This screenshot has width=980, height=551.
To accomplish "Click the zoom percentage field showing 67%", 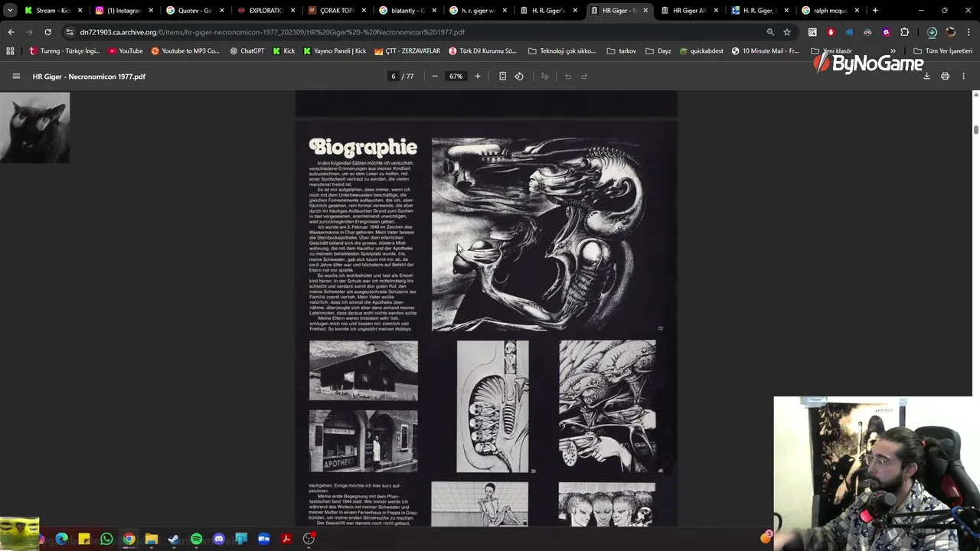I will (456, 77).
